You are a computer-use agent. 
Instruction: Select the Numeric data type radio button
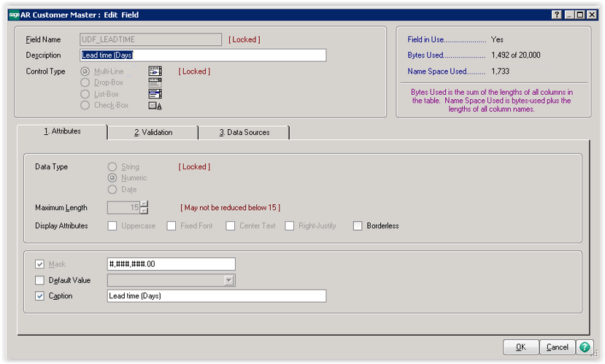pos(112,178)
